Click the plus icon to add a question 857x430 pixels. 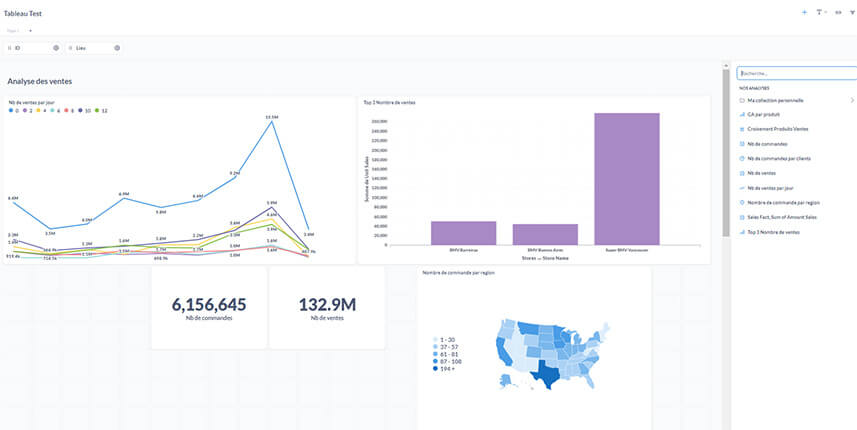[804, 12]
